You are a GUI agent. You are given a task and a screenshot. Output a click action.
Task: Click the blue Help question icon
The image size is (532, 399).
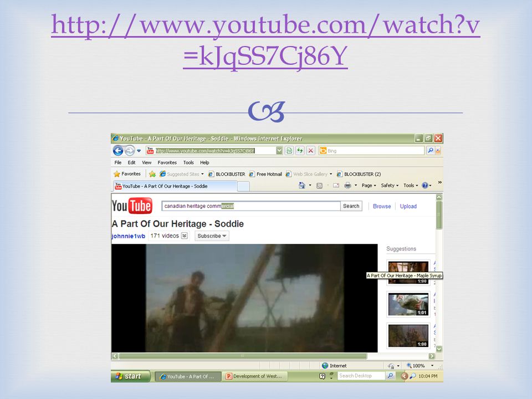coord(425,185)
